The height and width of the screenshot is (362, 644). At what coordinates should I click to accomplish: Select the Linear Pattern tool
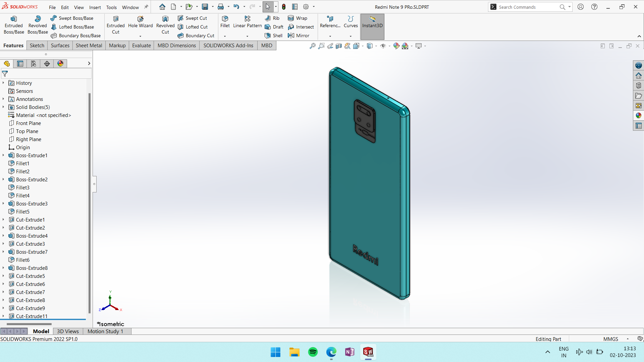coord(248,22)
